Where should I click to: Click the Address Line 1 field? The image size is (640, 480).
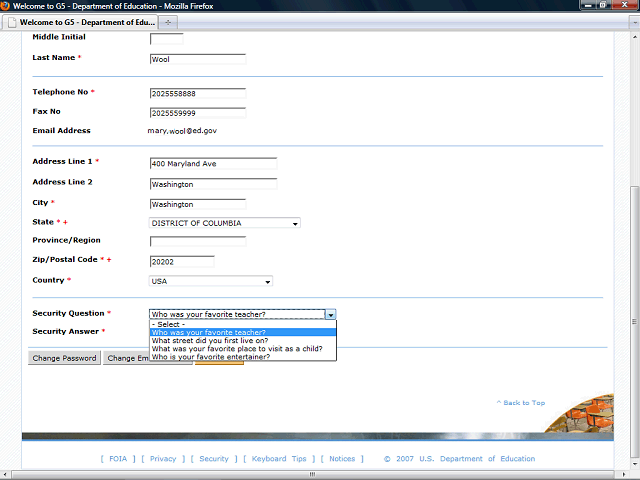pyautogui.click(x=213, y=164)
